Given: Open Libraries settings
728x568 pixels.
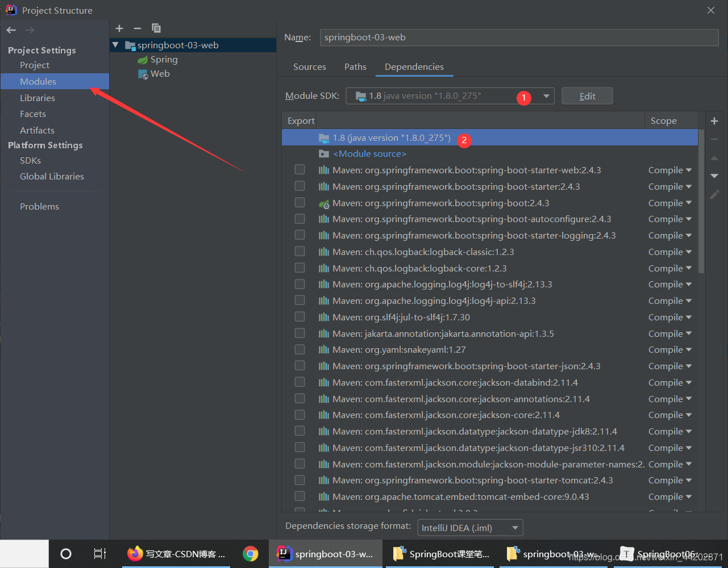Looking at the screenshot, I should point(38,98).
